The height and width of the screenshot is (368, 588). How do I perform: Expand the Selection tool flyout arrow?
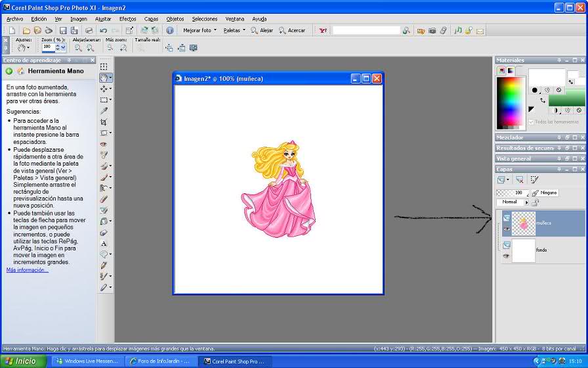click(x=110, y=100)
